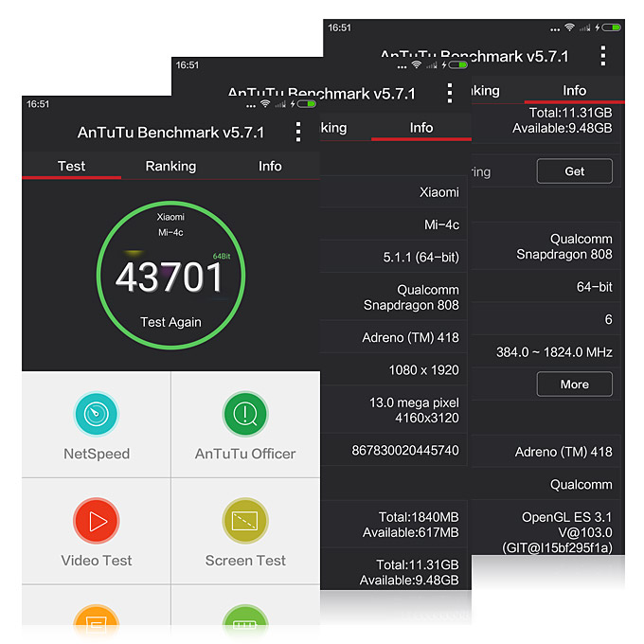Tap Wi-Fi icon in middle window status bar
Screen dimensions: 644x644
417,65
